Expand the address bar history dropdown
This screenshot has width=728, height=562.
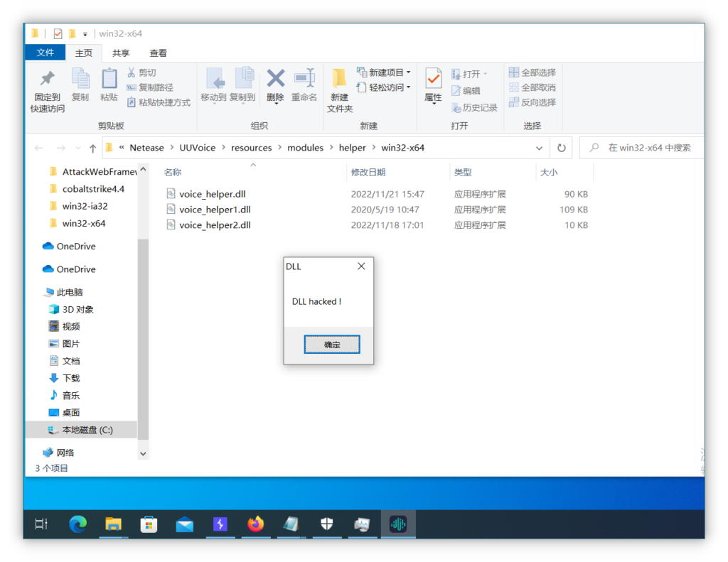[539, 148]
